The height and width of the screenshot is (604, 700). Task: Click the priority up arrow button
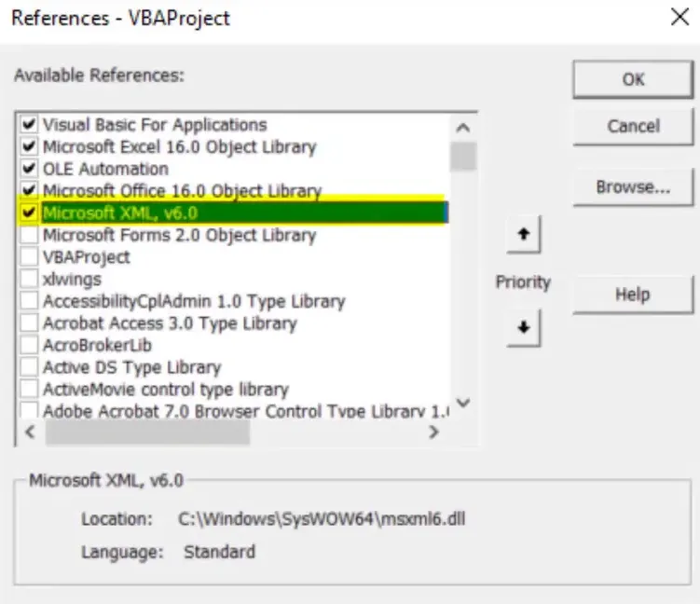[523, 234]
